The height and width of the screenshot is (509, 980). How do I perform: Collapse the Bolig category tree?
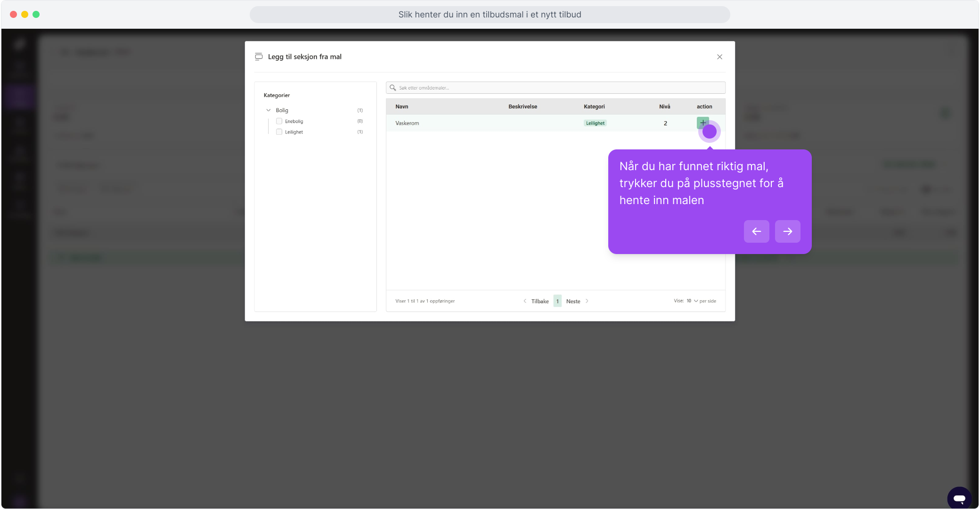[269, 110]
